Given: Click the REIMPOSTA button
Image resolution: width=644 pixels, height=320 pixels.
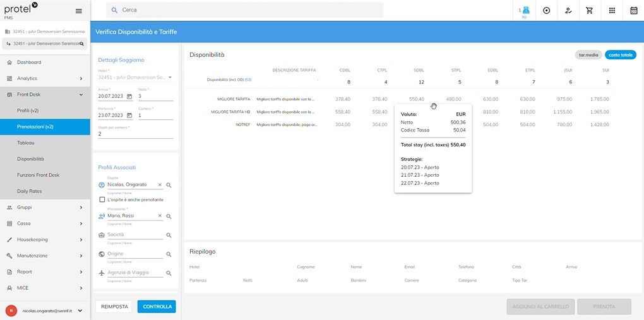Looking at the screenshot, I should (114, 307).
